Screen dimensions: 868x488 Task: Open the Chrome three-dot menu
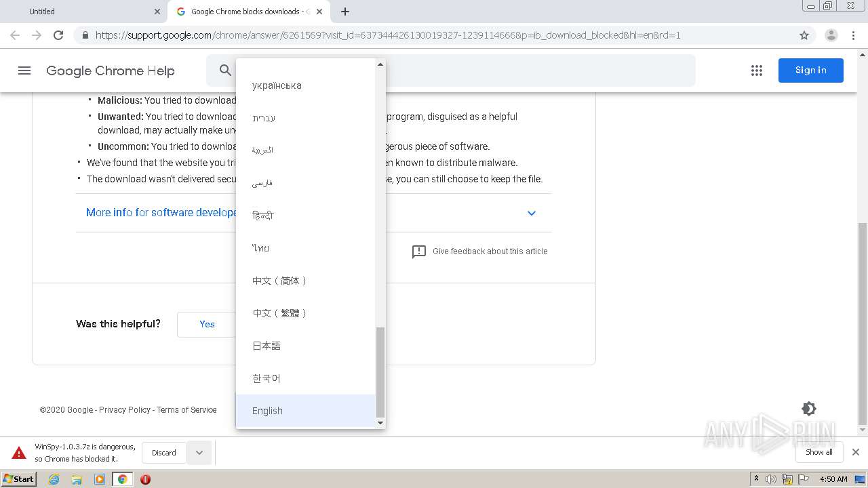pyautogui.click(x=854, y=35)
